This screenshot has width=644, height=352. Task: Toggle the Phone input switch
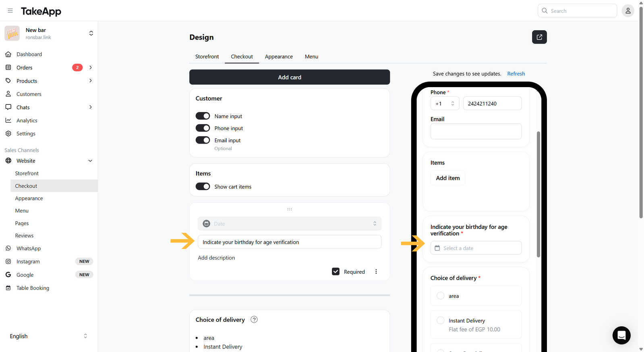tap(203, 128)
